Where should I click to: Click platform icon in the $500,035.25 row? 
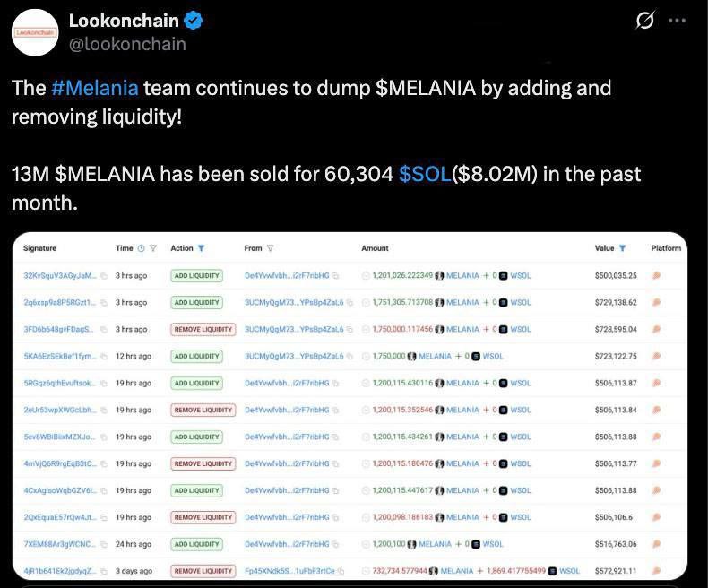pos(657,275)
